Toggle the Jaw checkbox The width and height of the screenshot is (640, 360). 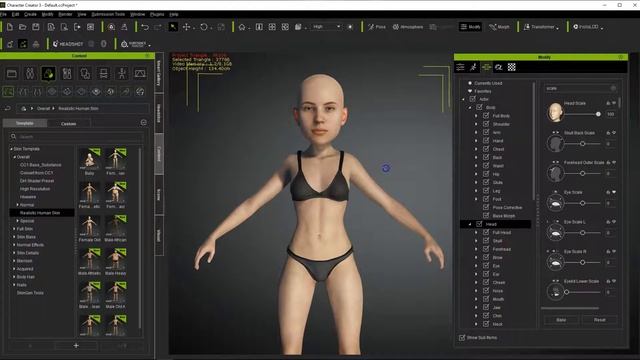pos(486,307)
